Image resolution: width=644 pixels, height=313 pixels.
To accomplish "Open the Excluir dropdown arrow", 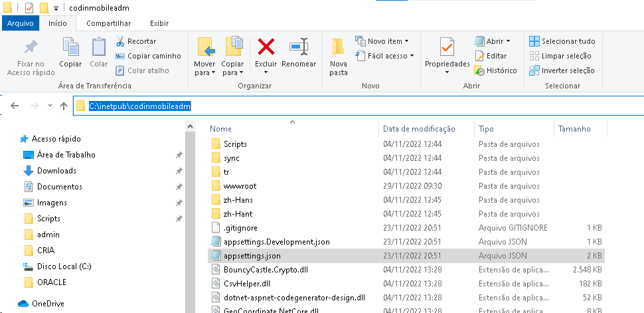I will coord(266,72).
